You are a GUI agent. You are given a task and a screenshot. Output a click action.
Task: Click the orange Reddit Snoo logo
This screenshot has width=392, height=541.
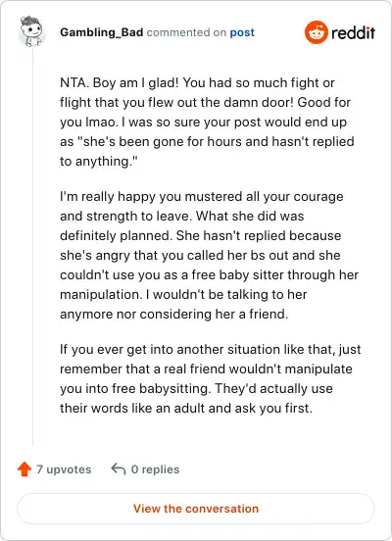coord(317,32)
